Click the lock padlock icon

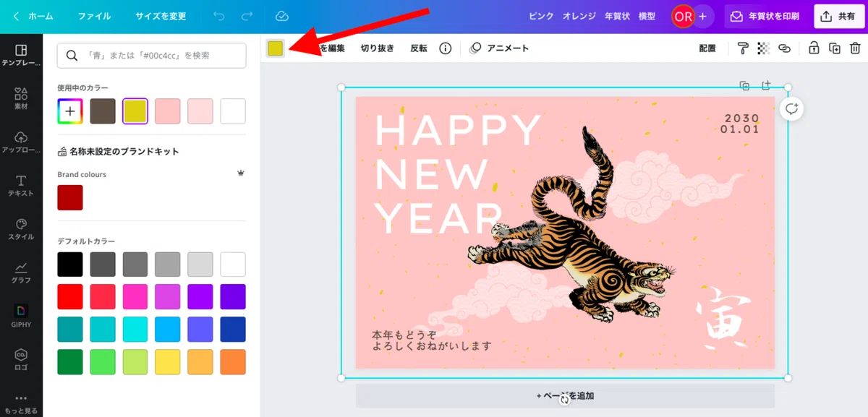click(814, 48)
